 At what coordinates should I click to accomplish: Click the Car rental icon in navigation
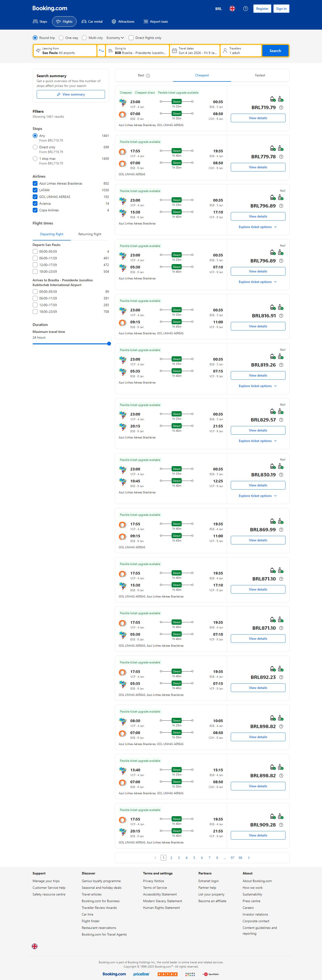pos(84,22)
